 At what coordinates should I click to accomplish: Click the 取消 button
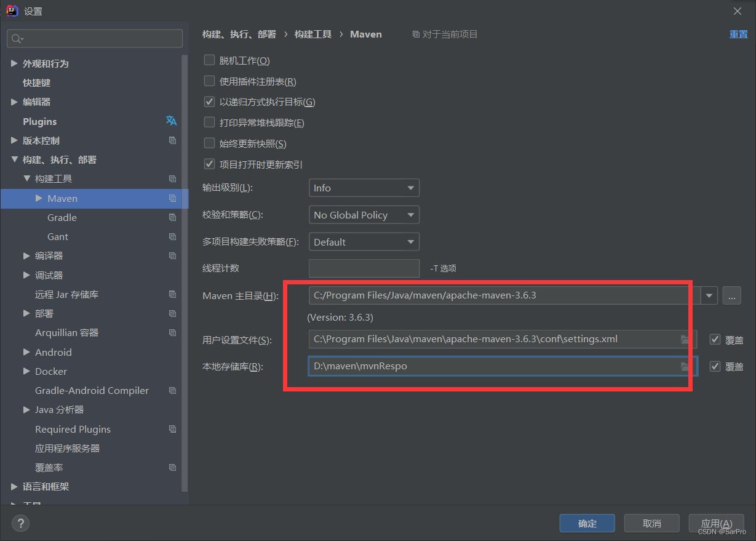(x=652, y=523)
